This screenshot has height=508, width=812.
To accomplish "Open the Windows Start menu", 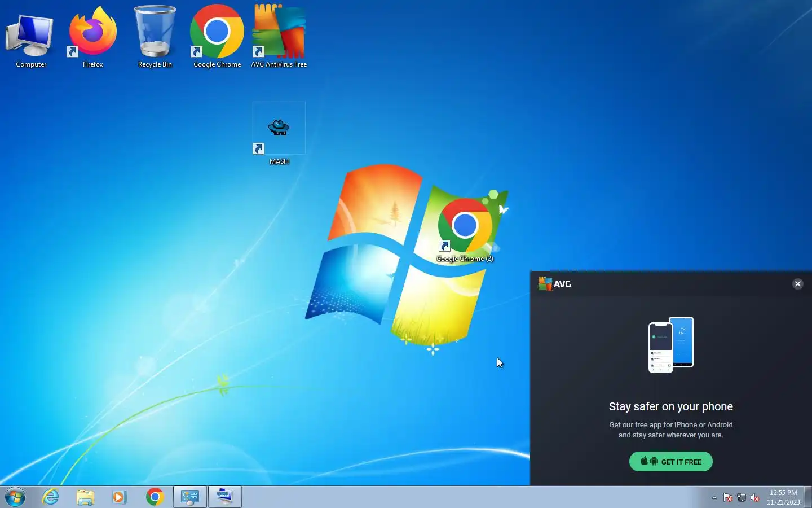I will 15,497.
